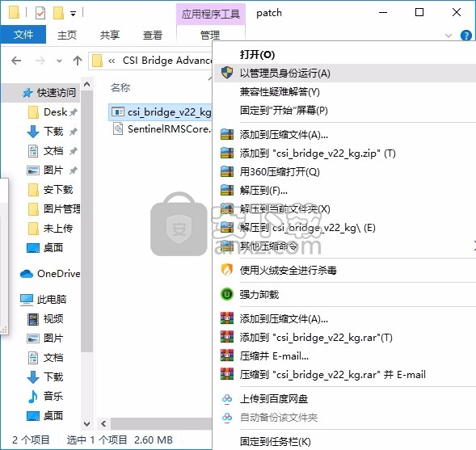476x450 pixels.
Task: Open the 文件 ribbon tab
Action: (23, 35)
